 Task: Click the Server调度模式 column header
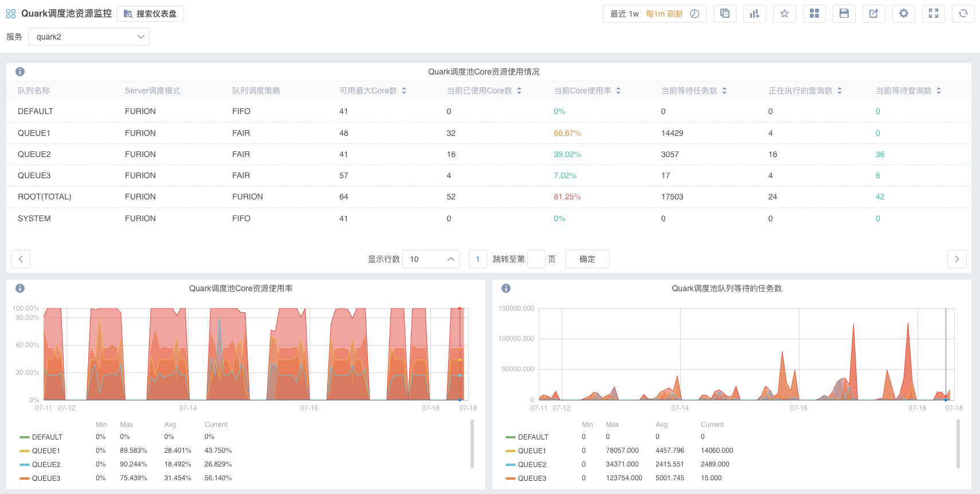(152, 91)
